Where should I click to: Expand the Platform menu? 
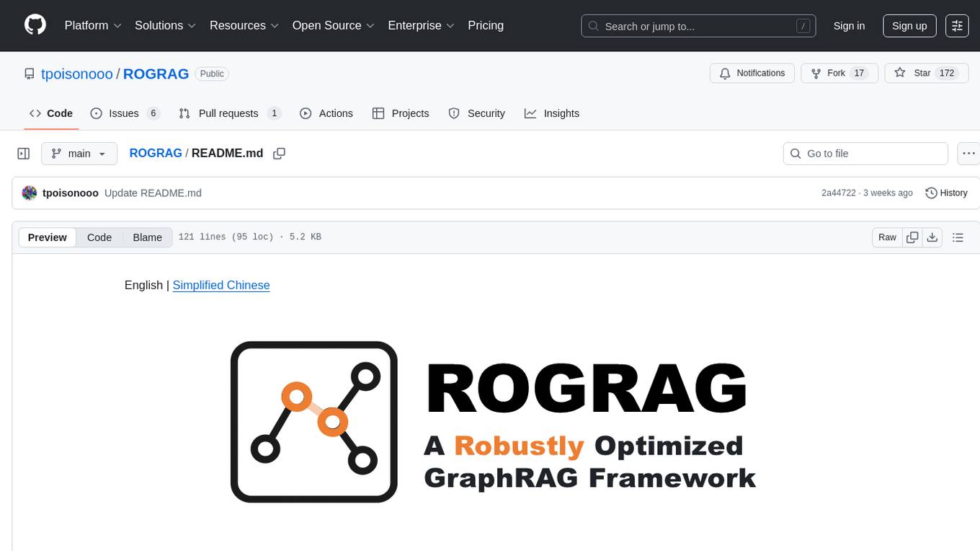coord(93,25)
